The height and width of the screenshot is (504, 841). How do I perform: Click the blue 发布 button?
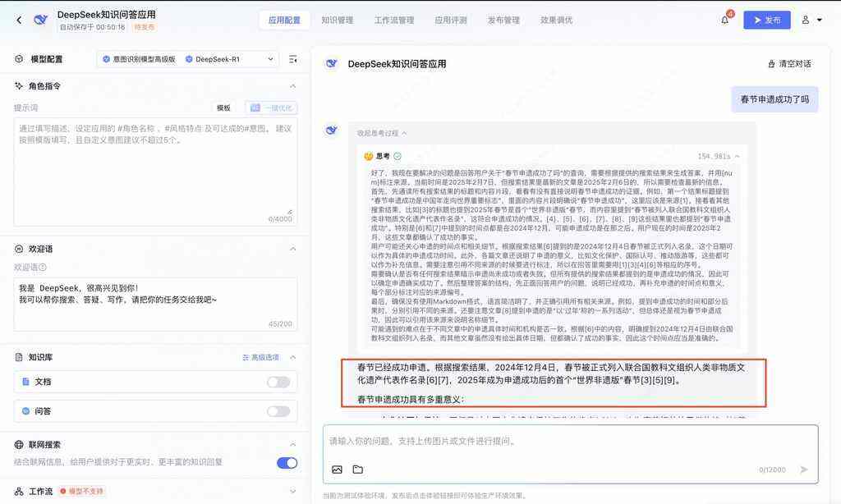pos(767,20)
